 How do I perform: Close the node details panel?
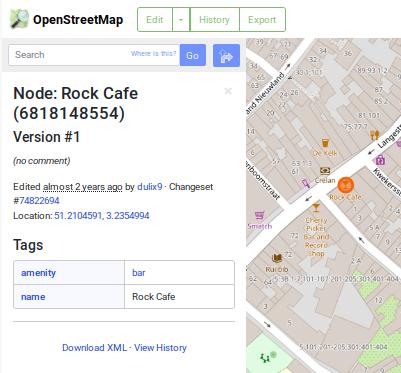click(x=228, y=91)
